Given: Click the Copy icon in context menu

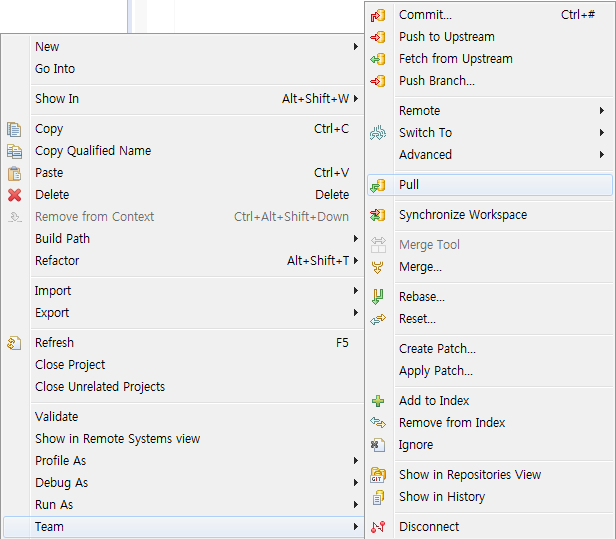Looking at the screenshot, I should 14,129.
